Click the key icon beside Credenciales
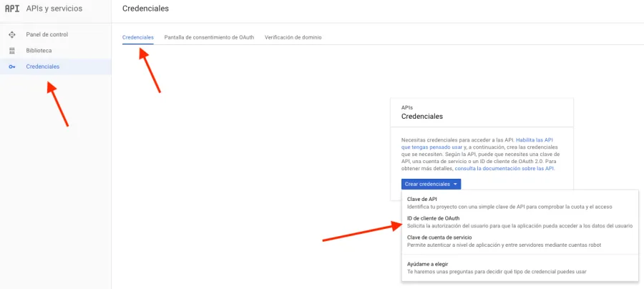This screenshot has height=289, width=644. (12, 67)
